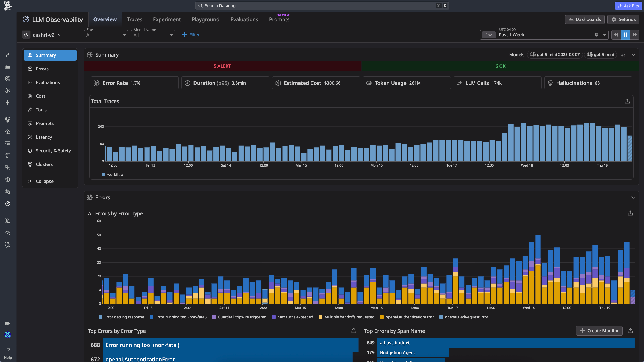This screenshot has height=362, width=644.
Task: Click the Datadog Bits logo at top left
Action: coord(8,5)
